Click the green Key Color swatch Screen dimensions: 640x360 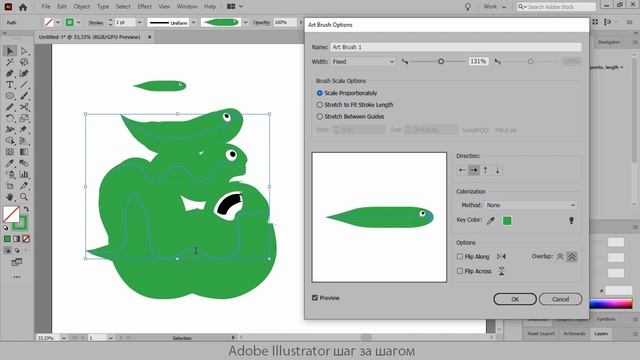tap(507, 221)
